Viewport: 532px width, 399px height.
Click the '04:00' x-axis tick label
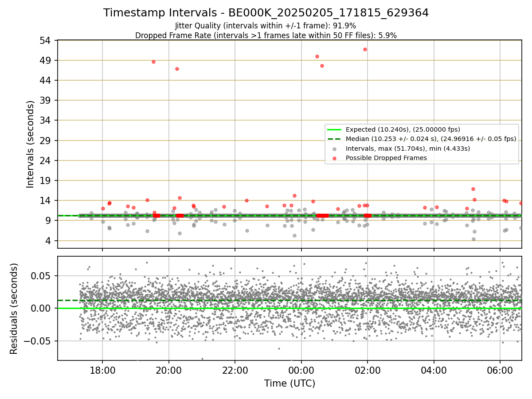pyautogui.click(x=434, y=371)
